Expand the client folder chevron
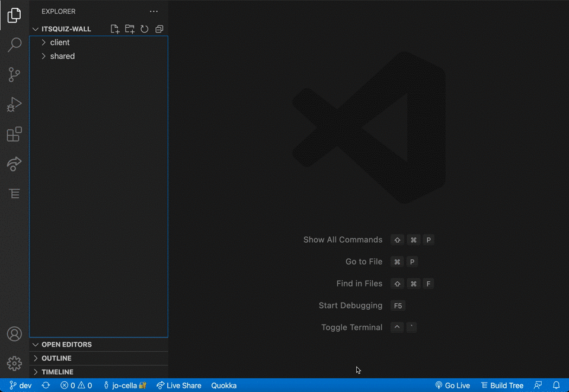569x392 pixels. (43, 43)
